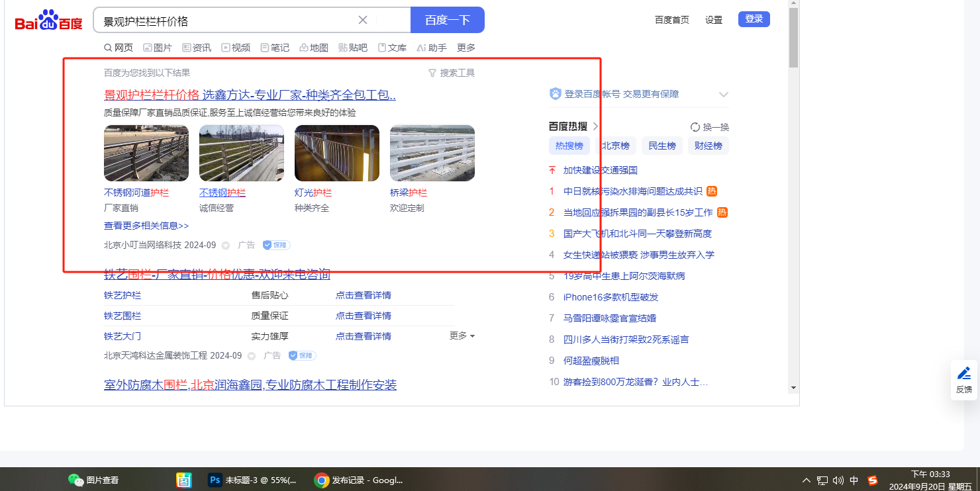This screenshot has width=980, height=491.
Task: Click the 换一换 refresh icon
Action: (x=695, y=127)
